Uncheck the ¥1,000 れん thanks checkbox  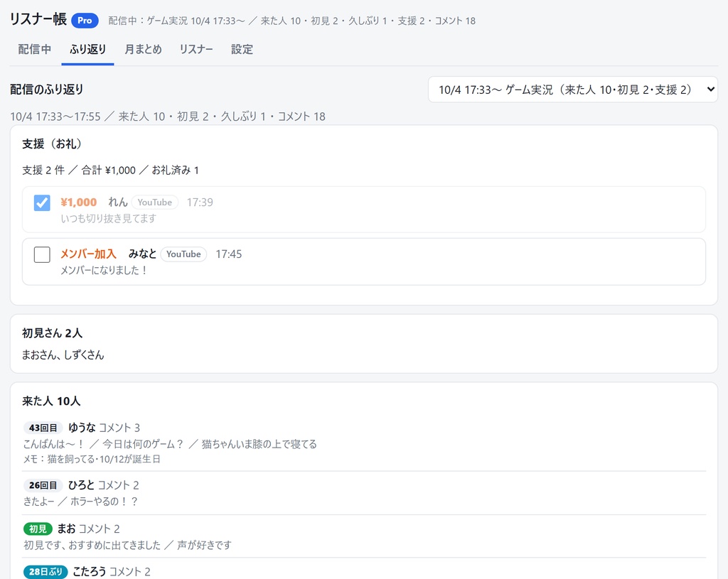click(42, 202)
